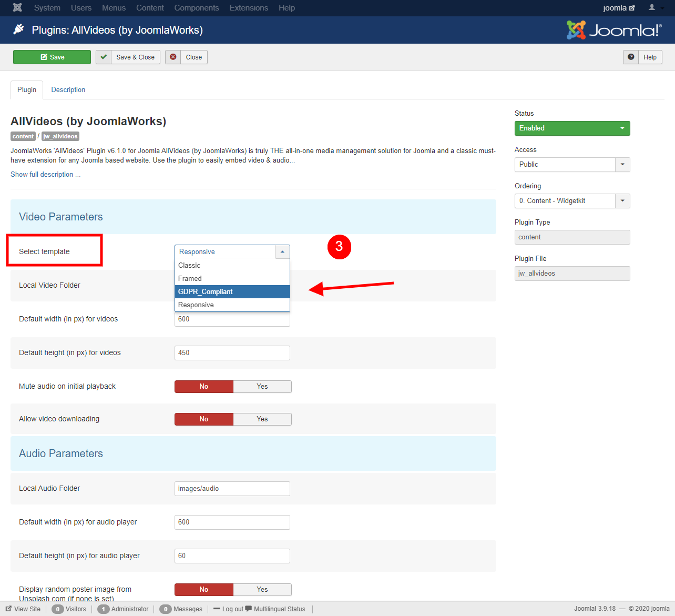Screen dimensions: 675x616
Task: Open the Ordering dropdown arrow
Action: point(622,201)
